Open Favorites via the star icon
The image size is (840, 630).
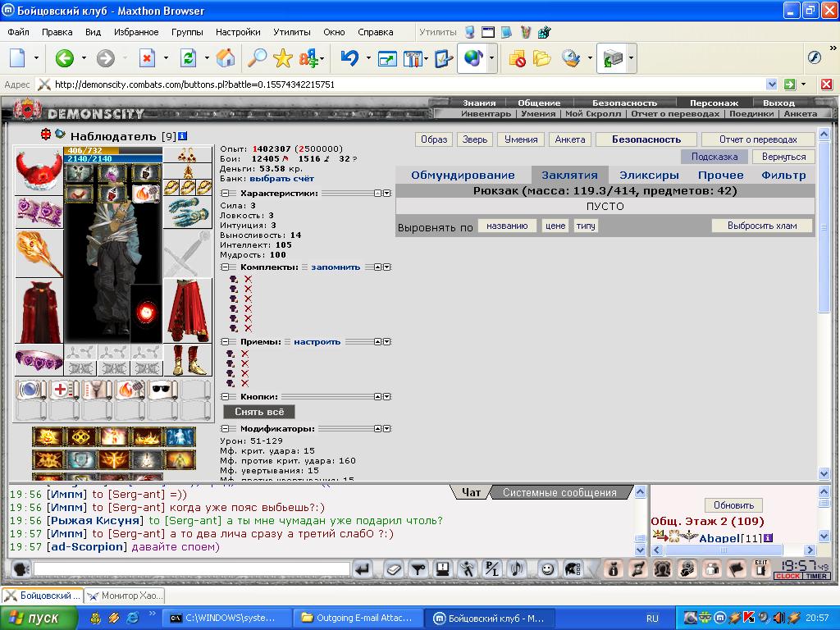pyautogui.click(x=282, y=58)
